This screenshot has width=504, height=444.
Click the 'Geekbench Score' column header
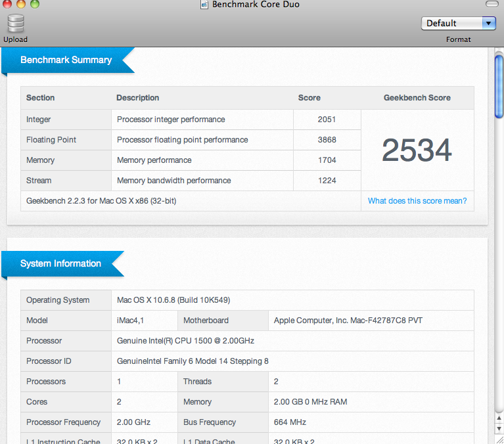pos(417,98)
